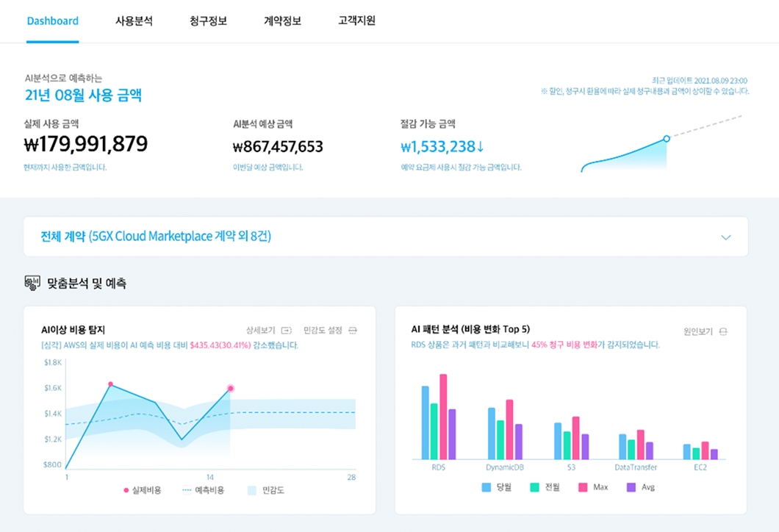
Task: Toggle 예측비용 dashed line legend item
Action: click(203, 490)
